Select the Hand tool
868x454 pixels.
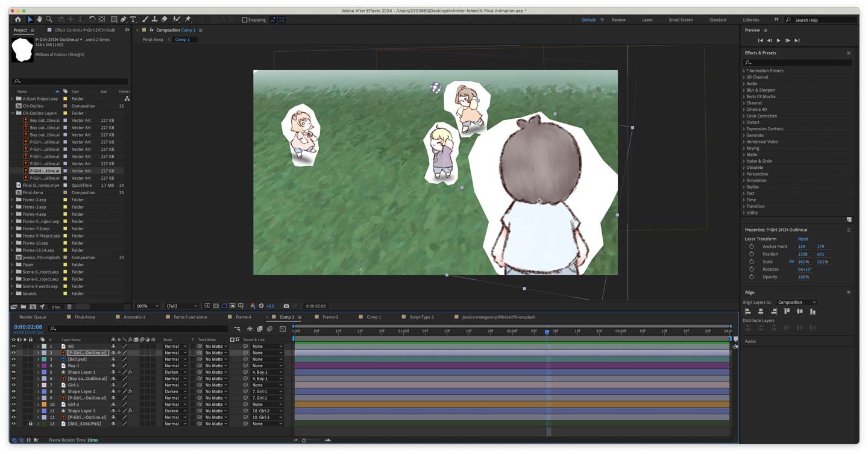click(x=39, y=19)
